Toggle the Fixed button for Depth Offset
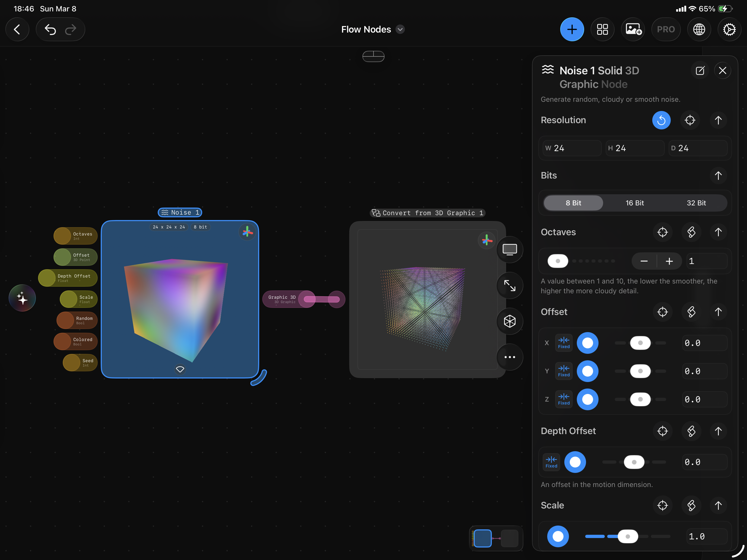Image resolution: width=747 pixels, height=560 pixels. point(551,462)
